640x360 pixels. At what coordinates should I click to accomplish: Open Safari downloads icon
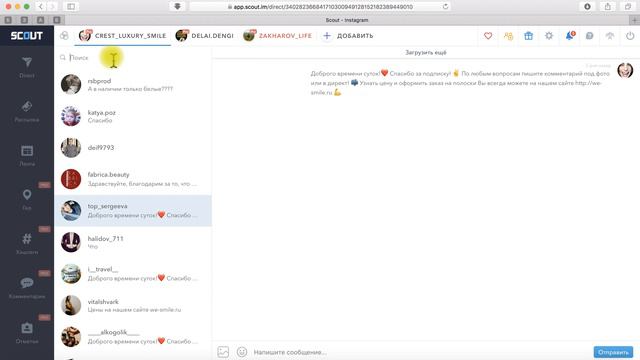tap(587, 7)
